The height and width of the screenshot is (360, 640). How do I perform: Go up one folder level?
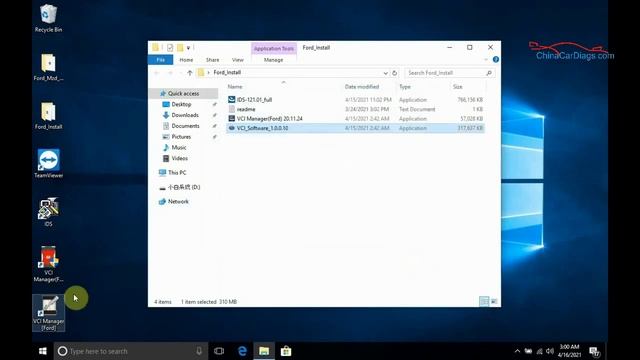[190, 73]
